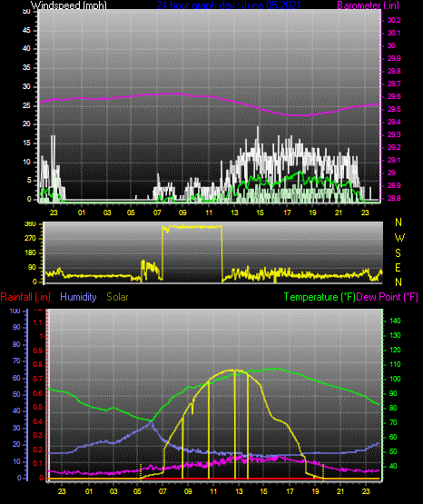Click the "100" humidity axis value
Viewport: 423px width, 504px height.
(15, 311)
